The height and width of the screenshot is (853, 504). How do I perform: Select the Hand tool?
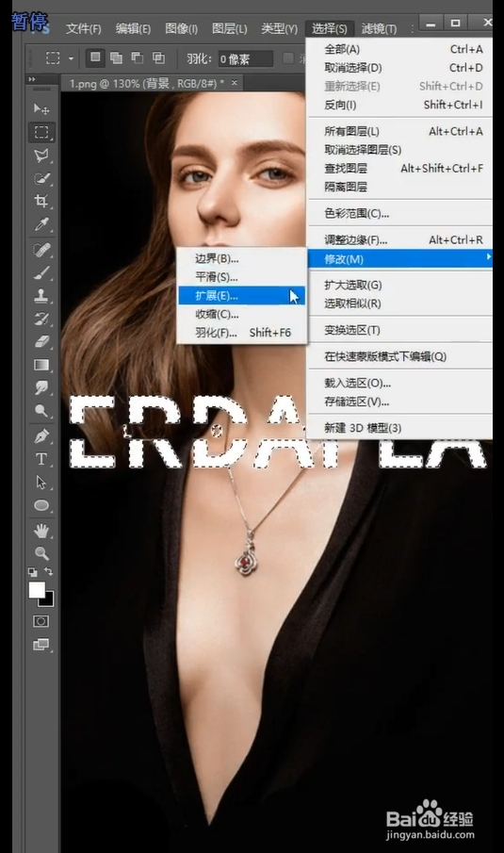coord(41,531)
